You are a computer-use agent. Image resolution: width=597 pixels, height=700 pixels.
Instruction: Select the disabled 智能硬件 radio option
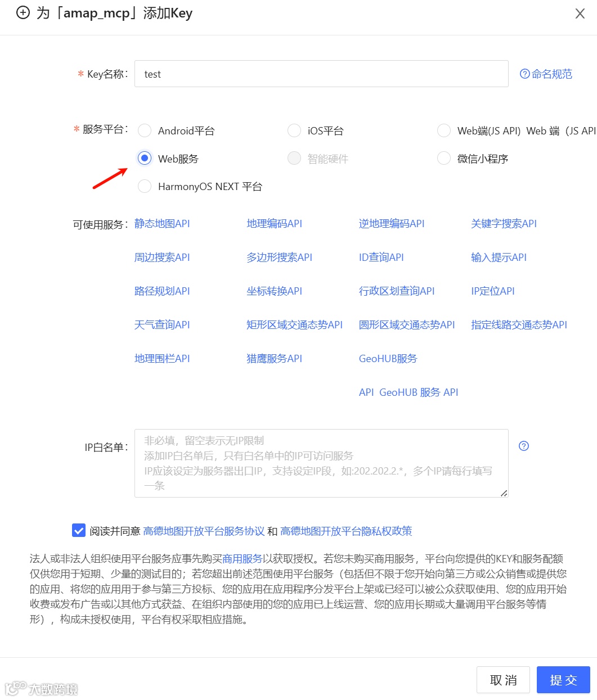pos(294,159)
